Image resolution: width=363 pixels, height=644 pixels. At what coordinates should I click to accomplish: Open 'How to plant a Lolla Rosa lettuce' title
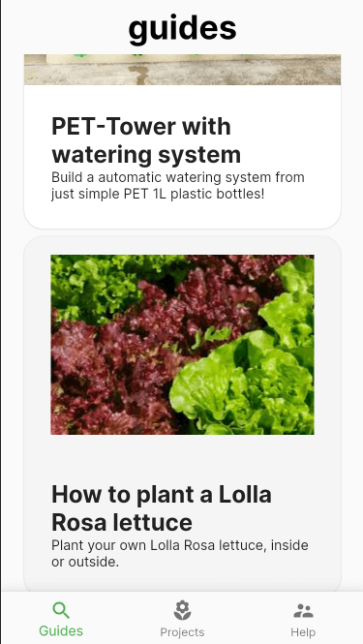point(162,508)
